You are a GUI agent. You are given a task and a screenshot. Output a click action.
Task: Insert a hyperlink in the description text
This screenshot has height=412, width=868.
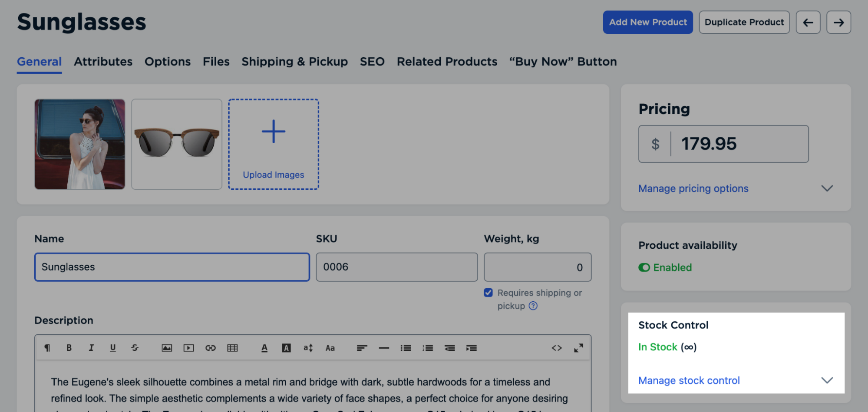coord(211,348)
